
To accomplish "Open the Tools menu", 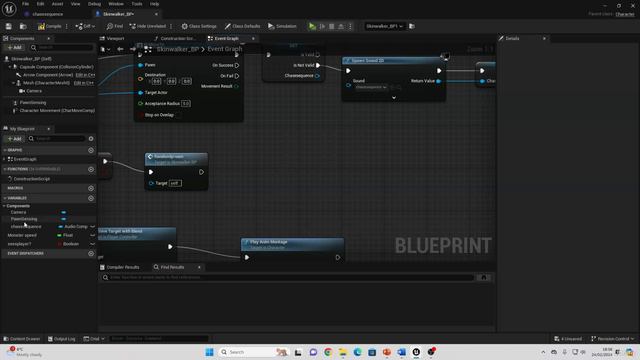I will [137, 4].
